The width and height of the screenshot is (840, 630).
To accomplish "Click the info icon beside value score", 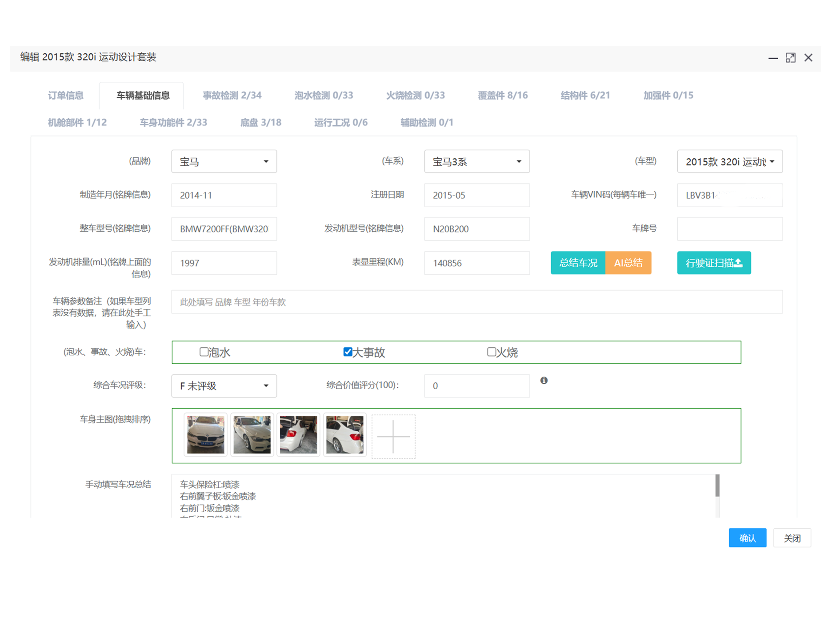I will coord(544,380).
